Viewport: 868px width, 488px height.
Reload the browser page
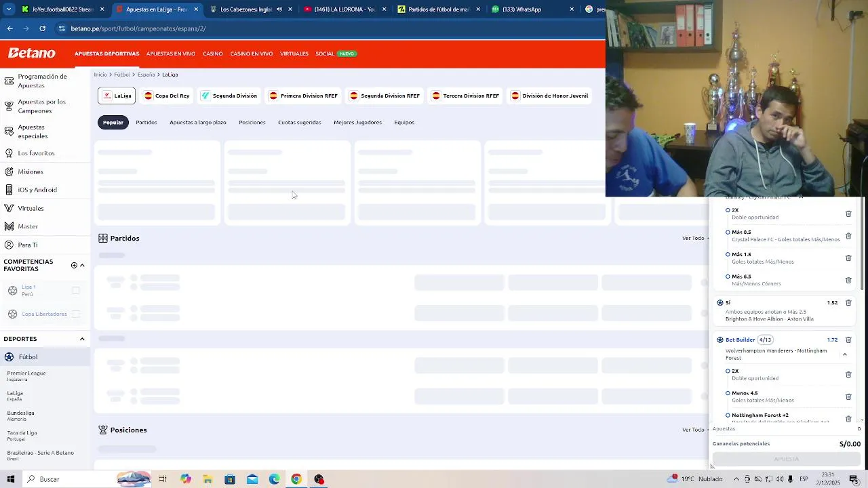click(x=42, y=28)
